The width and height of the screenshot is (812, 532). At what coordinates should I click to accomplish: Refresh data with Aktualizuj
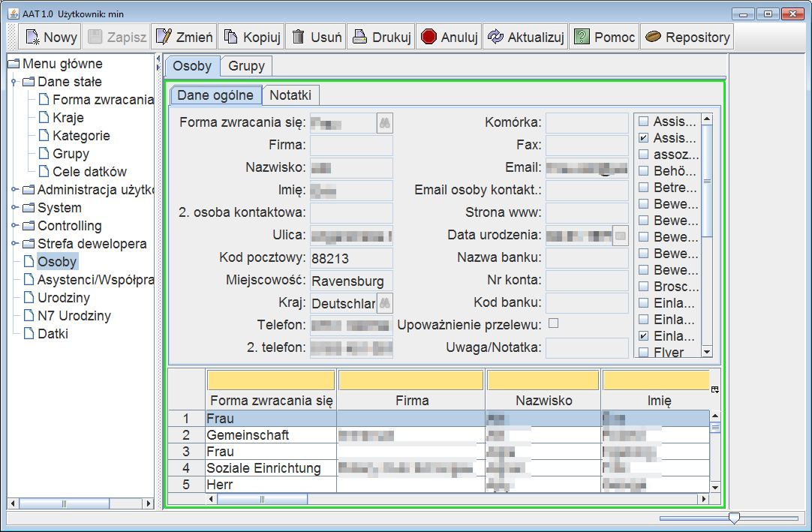(525, 37)
